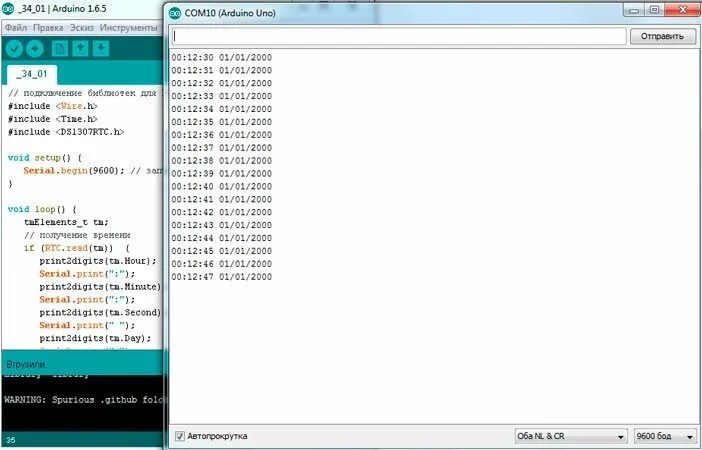Click the Arduino logo in the COM10 title bar

click(175, 13)
